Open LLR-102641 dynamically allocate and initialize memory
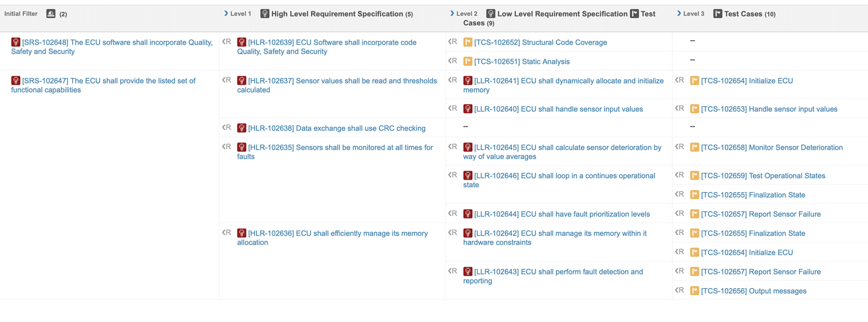This screenshot has height=322, width=868. [x=563, y=85]
